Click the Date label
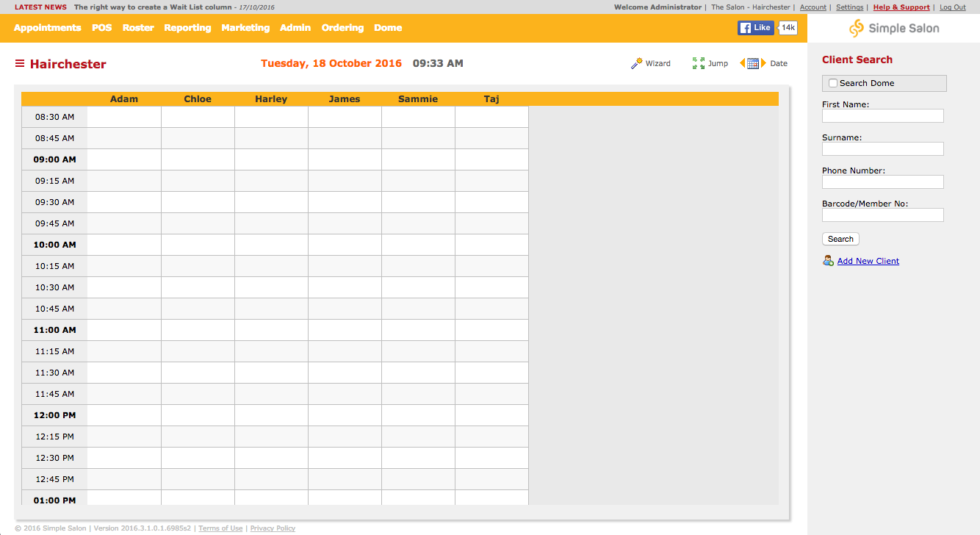Viewport: 980px width, 535px height. (779, 64)
